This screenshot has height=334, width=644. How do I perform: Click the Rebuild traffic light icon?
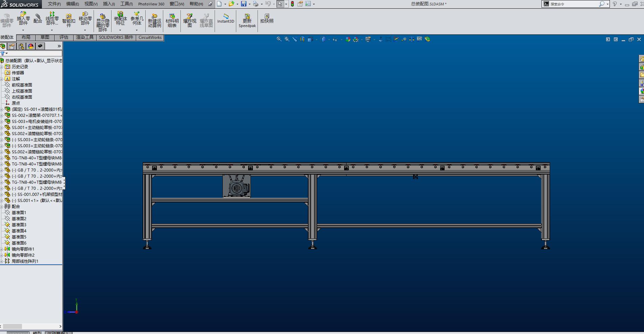click(292, 4)
